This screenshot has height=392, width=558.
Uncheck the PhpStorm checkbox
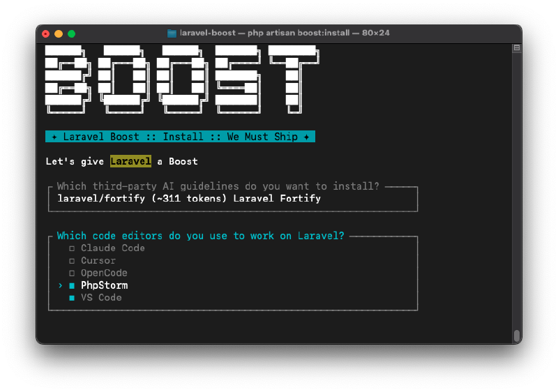[72, 285]
